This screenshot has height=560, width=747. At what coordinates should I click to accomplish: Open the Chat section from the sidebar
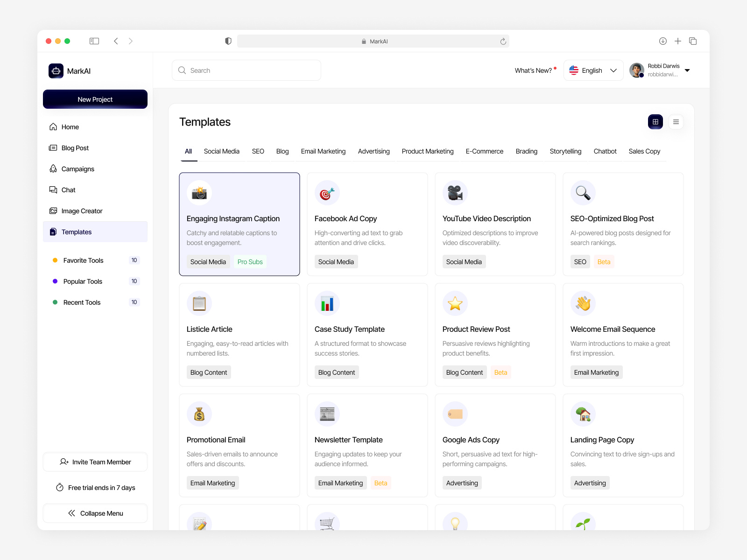[68, 189]
